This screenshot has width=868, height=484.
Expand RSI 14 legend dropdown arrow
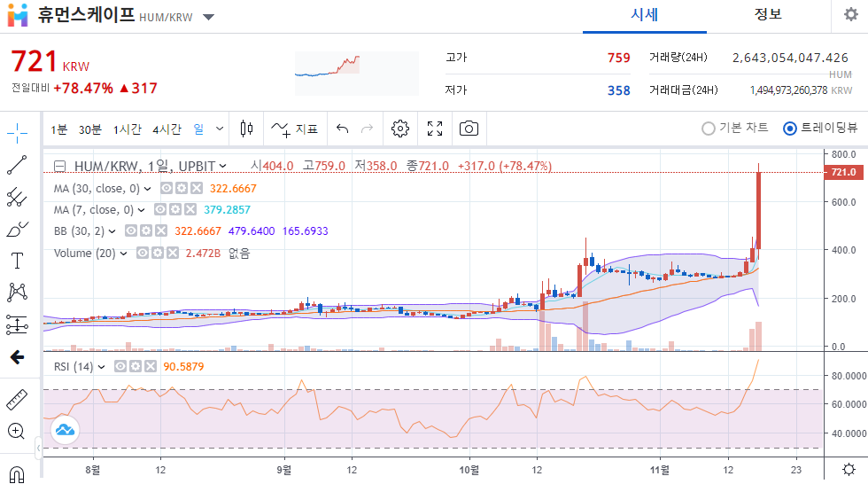click(101, 367)
